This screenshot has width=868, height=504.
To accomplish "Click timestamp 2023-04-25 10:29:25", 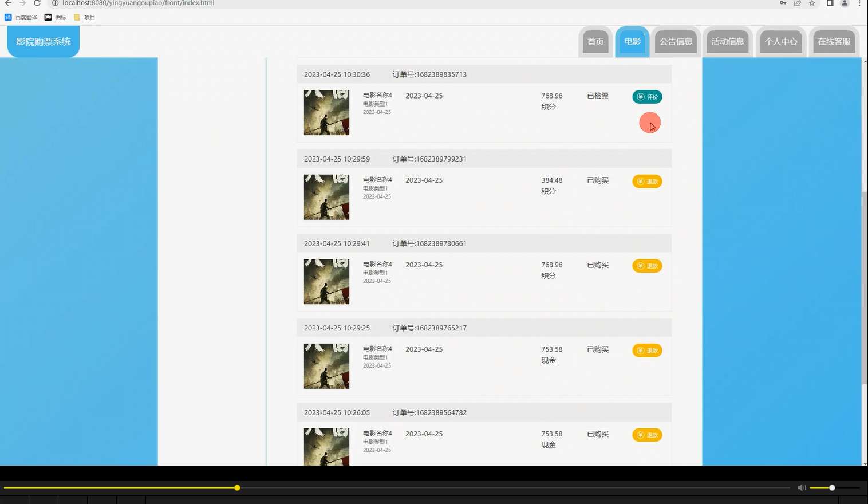I will [x=337, y=328].
